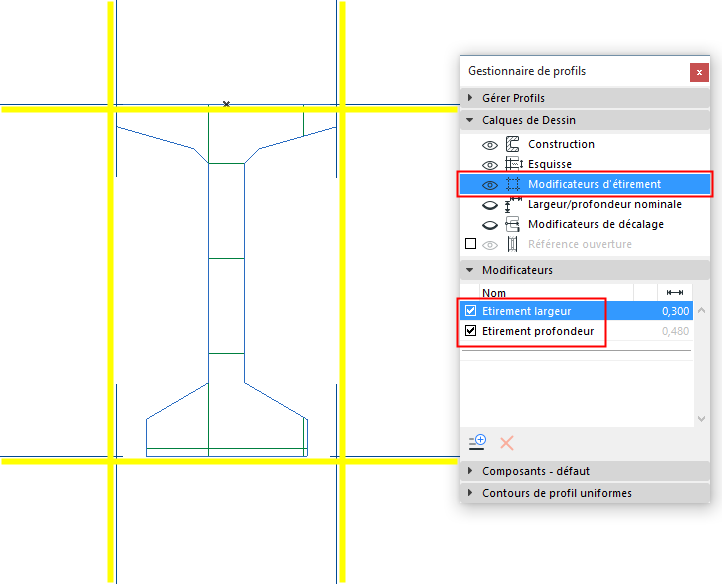
Task: Click the width arrow column header icon
Action: pos(675,292)
